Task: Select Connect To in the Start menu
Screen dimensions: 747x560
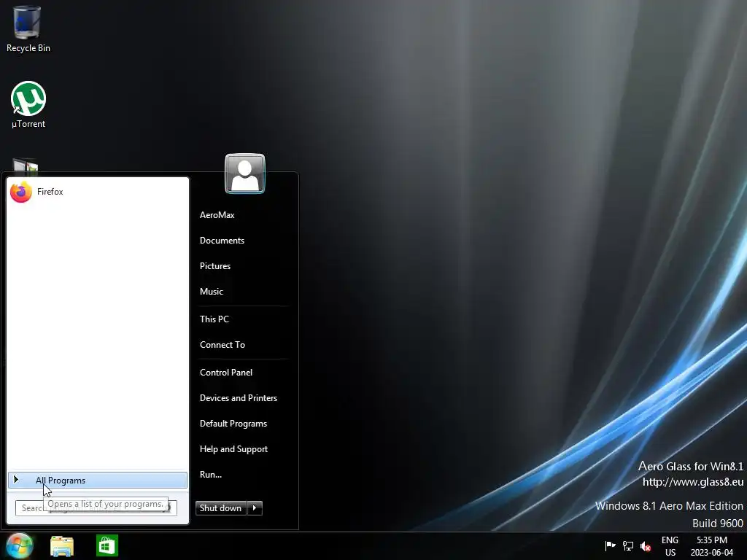Action: click(222, 345)
